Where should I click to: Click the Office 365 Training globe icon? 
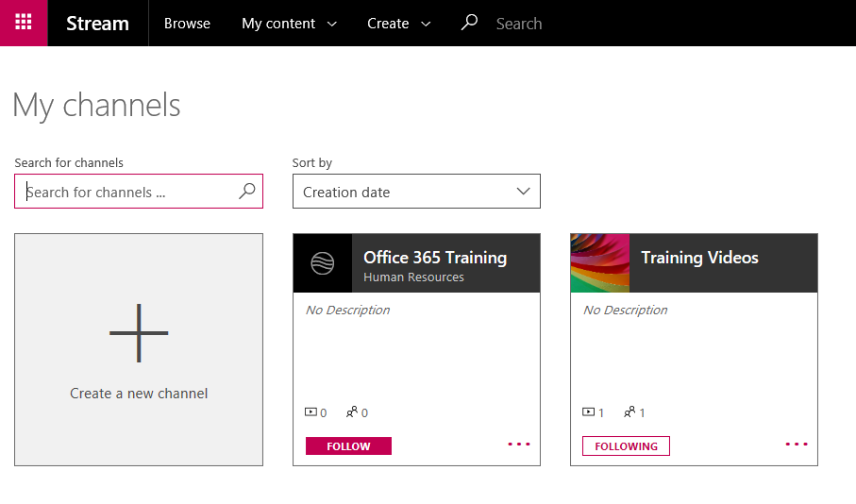[x=323, y=263]
